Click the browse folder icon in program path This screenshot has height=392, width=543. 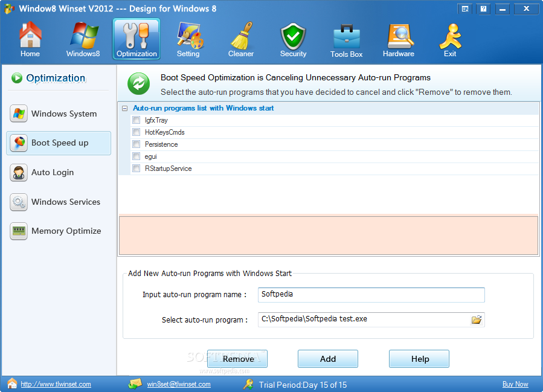pyautogui.click(x=477, y=320)
